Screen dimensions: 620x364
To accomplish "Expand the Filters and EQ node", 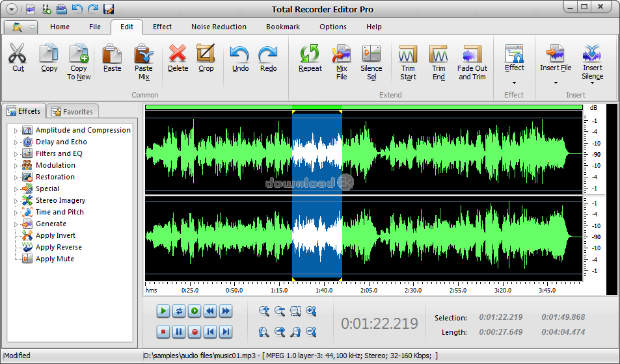I will point(16,154).
